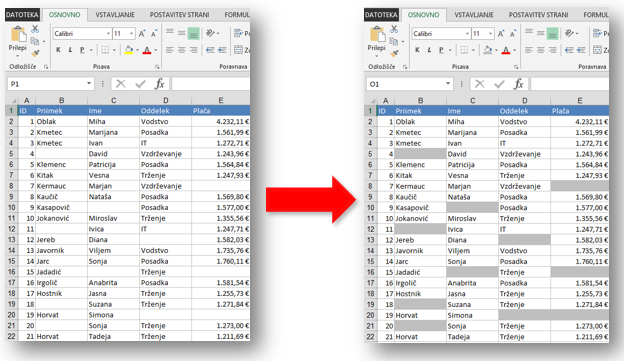Click red font color button in right window
624x361 pixels.
pos(506,50)
